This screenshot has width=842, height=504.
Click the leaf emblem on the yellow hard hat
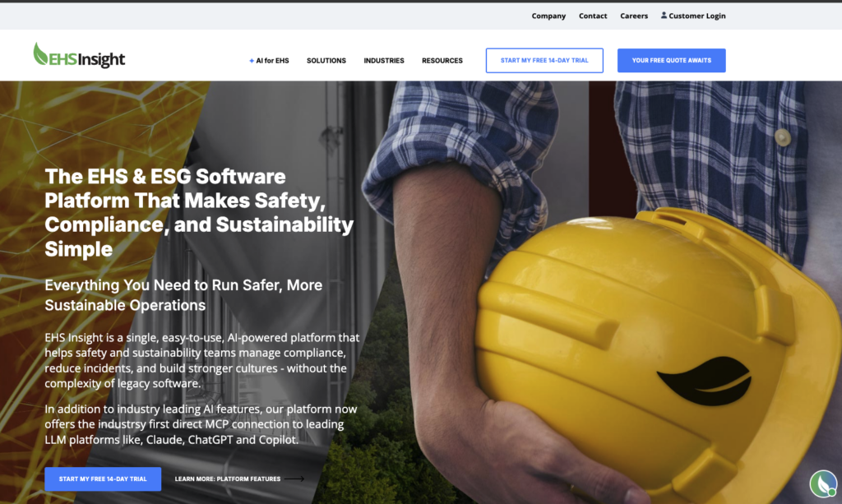click(705, 380)
